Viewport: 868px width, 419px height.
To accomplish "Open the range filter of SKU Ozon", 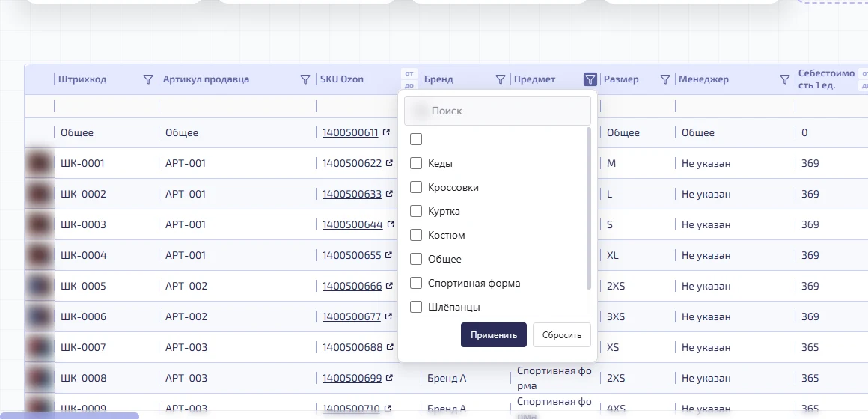I will coord(409,79).
